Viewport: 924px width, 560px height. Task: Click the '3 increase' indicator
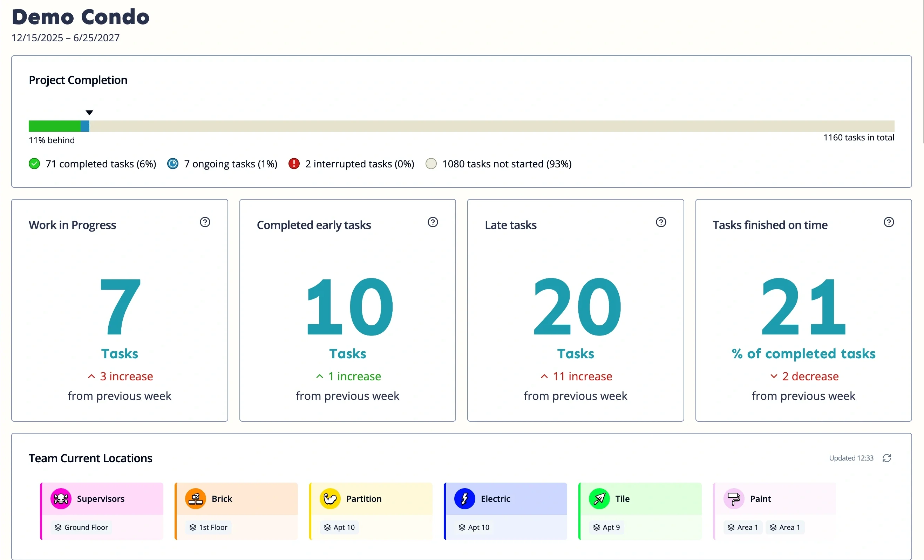point(120,376)
